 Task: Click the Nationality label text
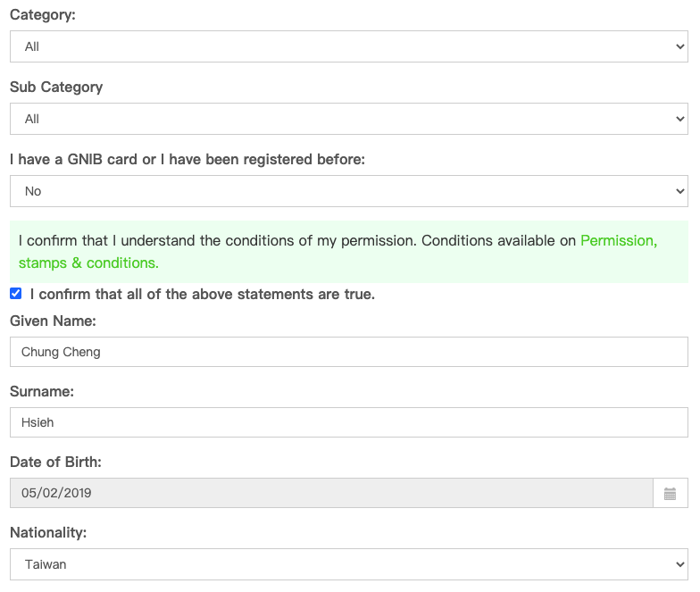pyautogui.click(x=48, y=532)
